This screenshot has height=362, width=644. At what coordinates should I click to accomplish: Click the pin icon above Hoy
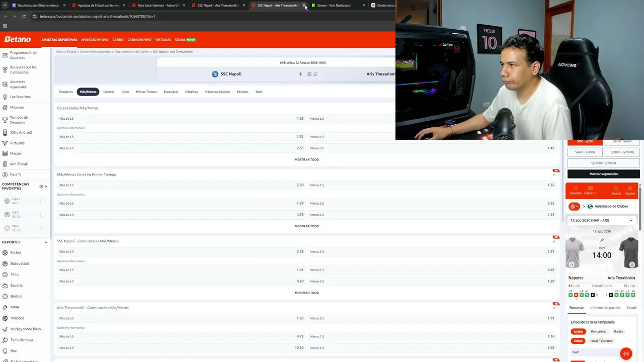tap(602, 240)
